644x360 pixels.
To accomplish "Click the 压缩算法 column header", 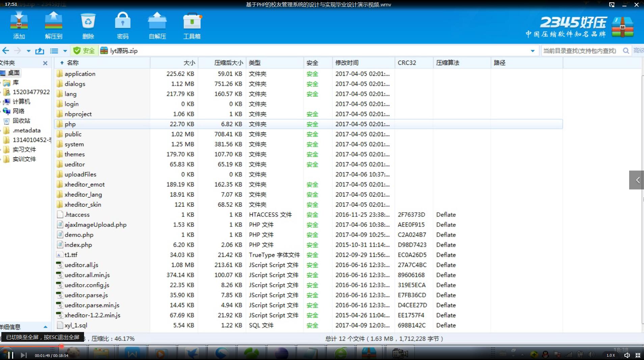I will coord(462,63).
